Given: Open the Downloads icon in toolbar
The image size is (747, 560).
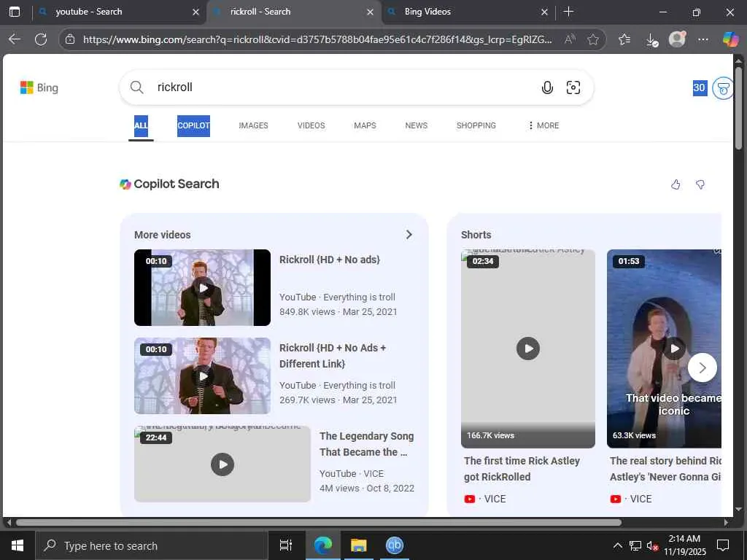Looking at the screenshot, I should point(651,40).
